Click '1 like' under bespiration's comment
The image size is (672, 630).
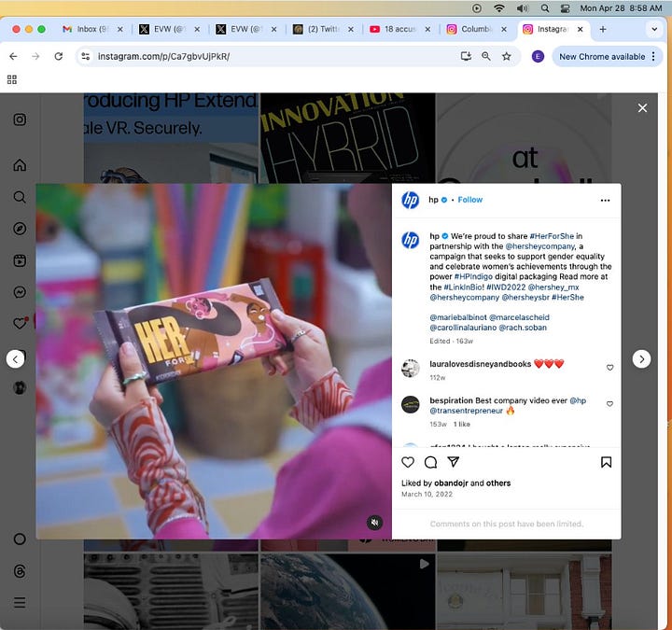point(462,425)
